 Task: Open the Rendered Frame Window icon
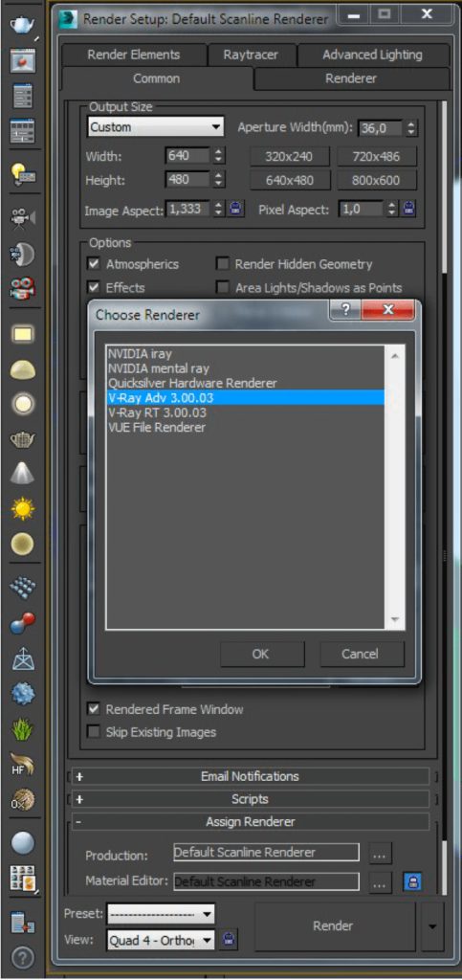(x=22, y=61)
